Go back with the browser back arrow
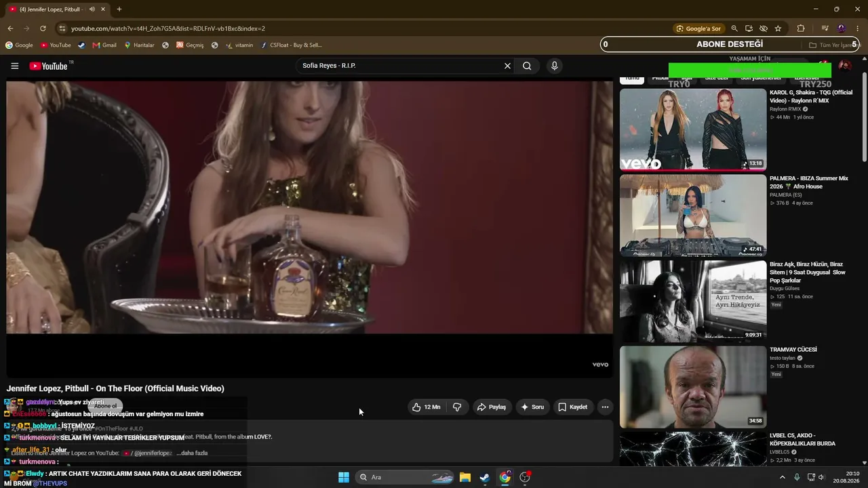Image resolution: width=868 pixels, height=488 pixels. pyautogui.click(x=10, y=28)
